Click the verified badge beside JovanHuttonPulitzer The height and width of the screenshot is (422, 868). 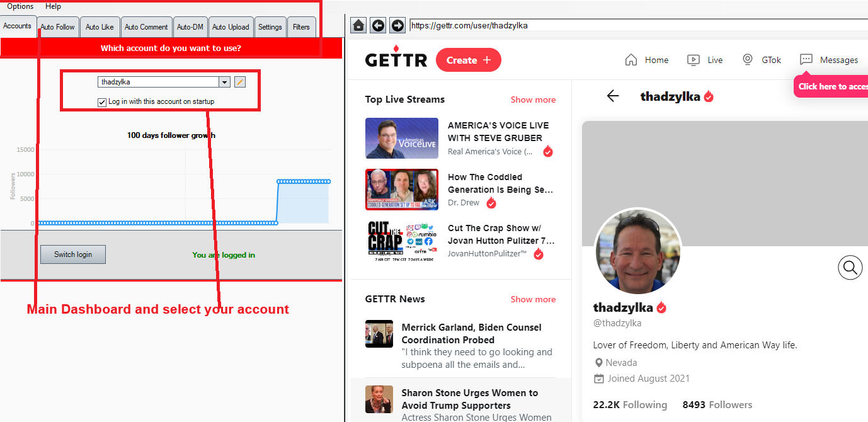(x=539, y=254)
